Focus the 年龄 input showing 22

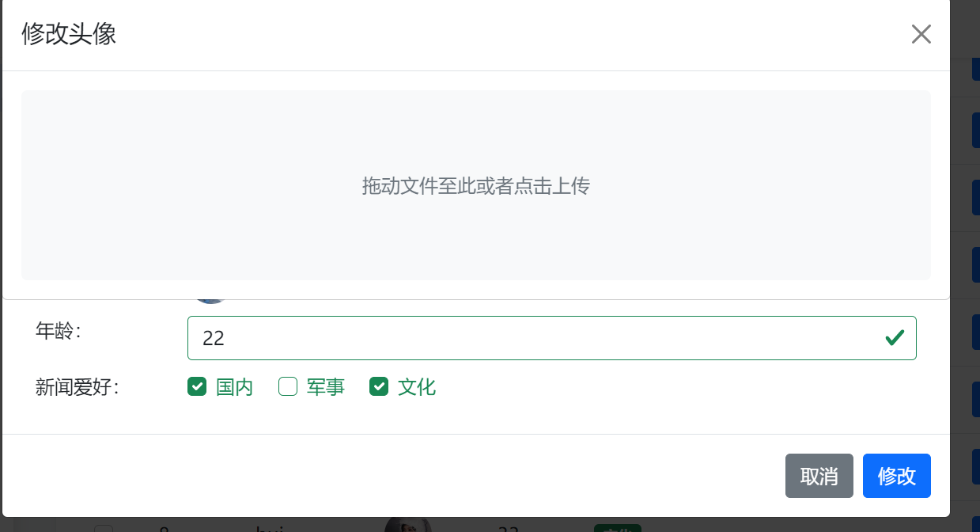(x=551, y=338)
